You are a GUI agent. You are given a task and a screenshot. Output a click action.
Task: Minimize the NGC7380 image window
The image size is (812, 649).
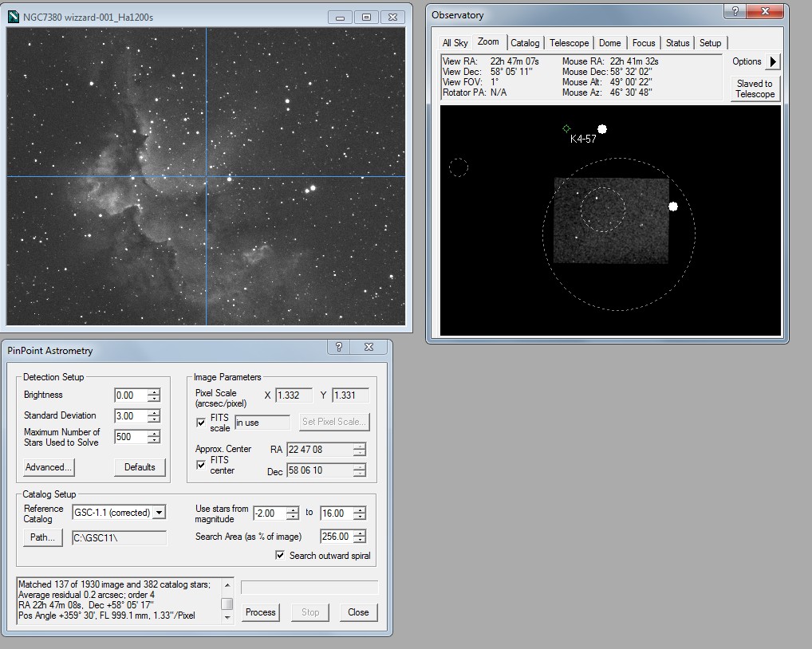[x=341, y=17]
